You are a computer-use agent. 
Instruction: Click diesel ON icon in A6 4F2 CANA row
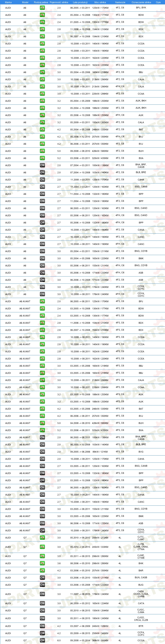click(42, 230)
